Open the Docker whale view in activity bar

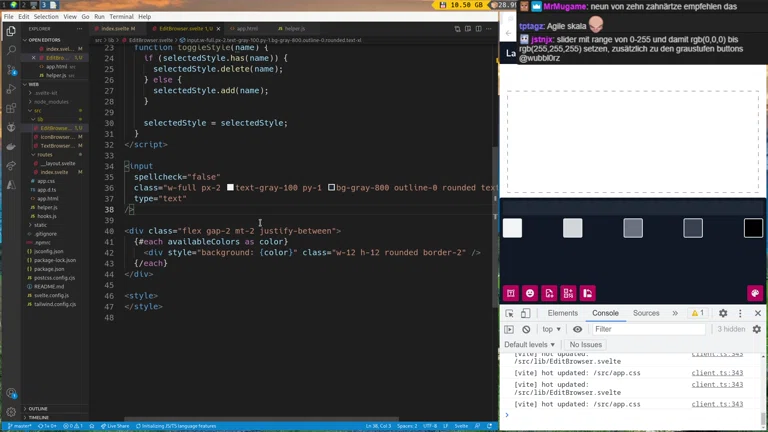click(11, 146)
